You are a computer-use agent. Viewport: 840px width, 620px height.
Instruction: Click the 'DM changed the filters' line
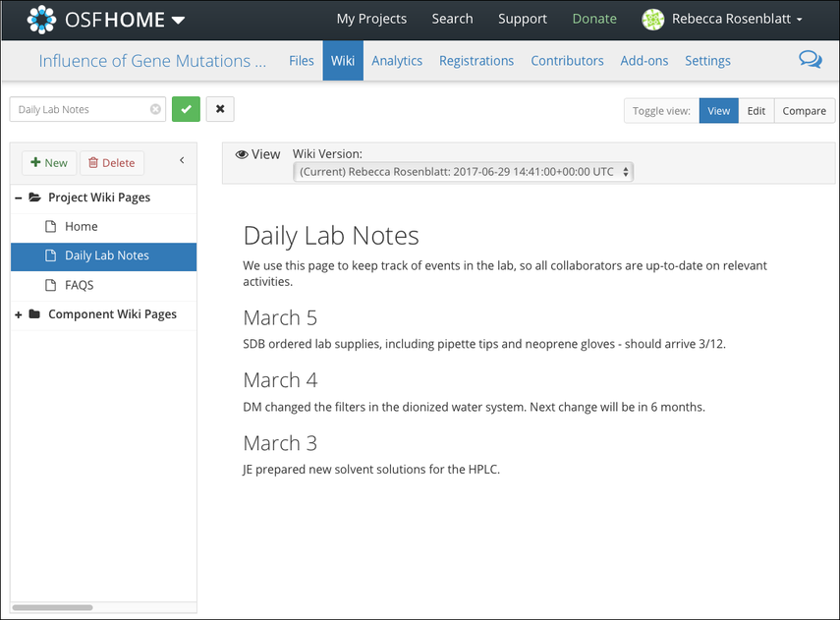(x=474, y=407)
